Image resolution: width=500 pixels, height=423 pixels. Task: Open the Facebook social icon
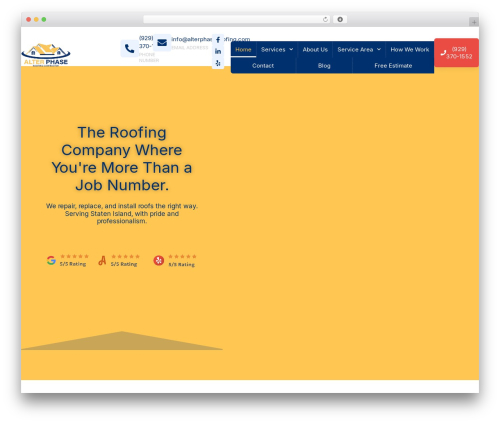coord(218,40)
